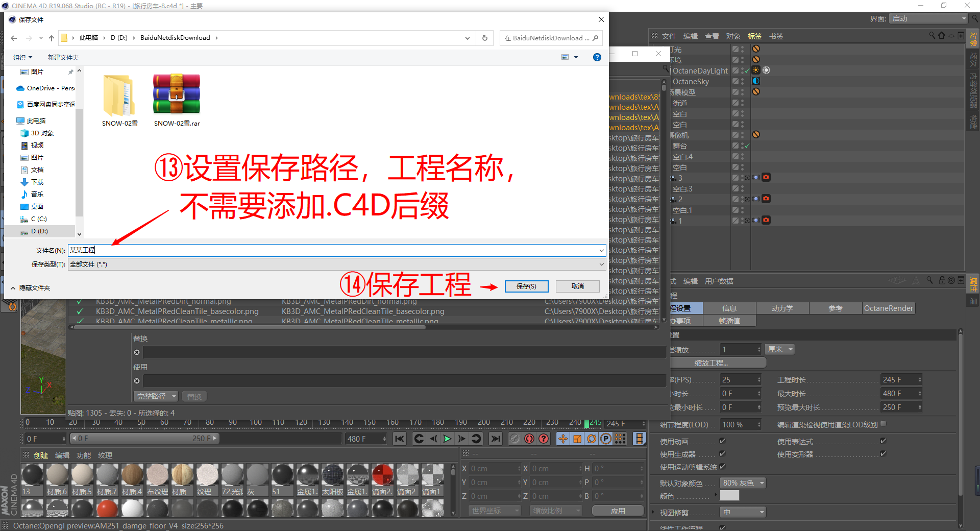Open the 完整路径 dropdown

[x=156, y=396]
